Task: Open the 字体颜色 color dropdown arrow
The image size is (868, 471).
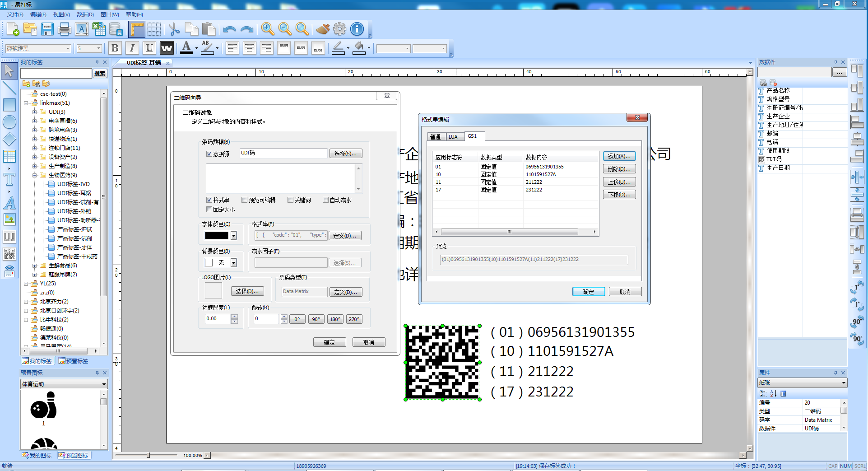Action: pos(233,236)
